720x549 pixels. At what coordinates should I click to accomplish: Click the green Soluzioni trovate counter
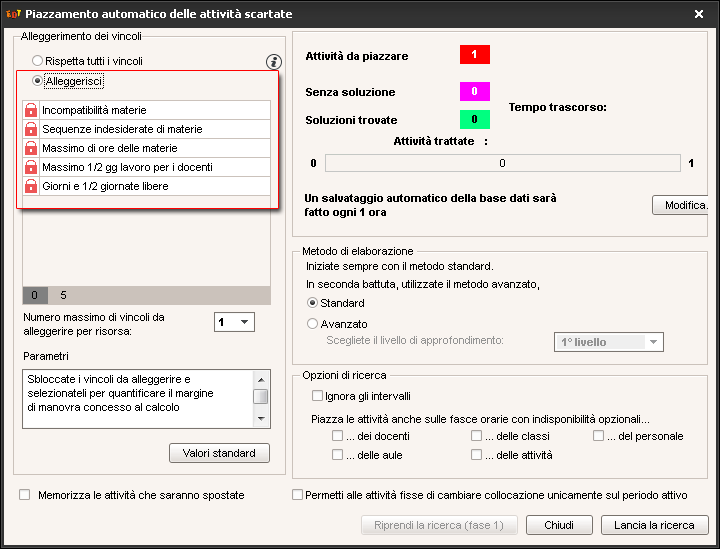(475, 119)
